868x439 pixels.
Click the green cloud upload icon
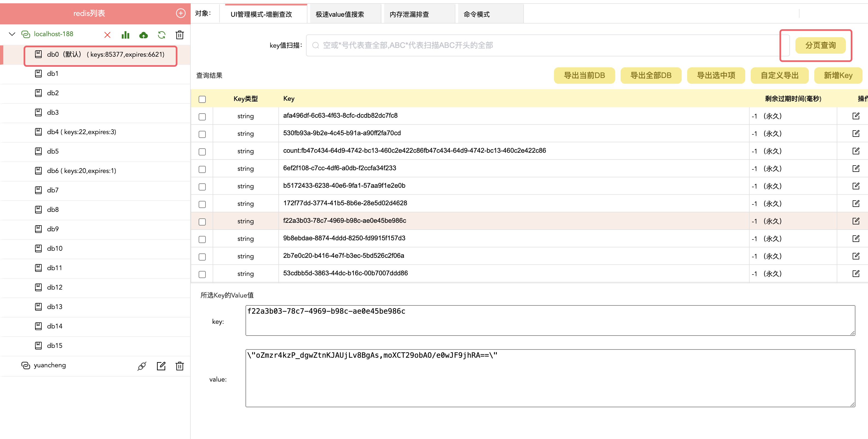[144, 35]
